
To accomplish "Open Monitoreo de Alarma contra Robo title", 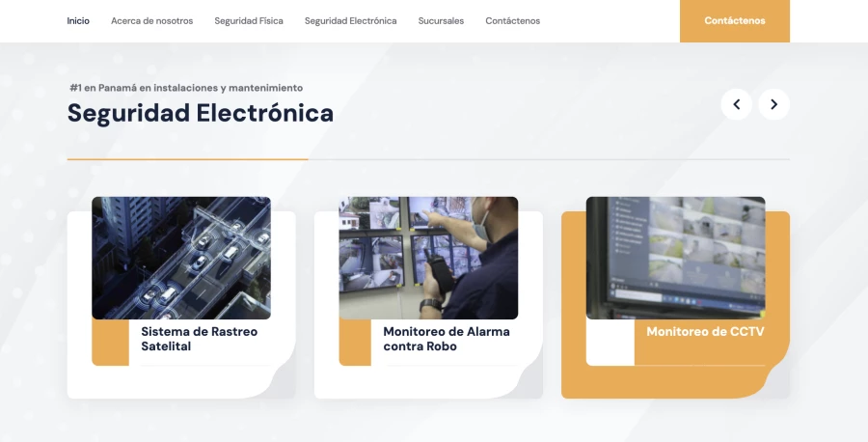I will pyautogui.click(x=447, y=339).
